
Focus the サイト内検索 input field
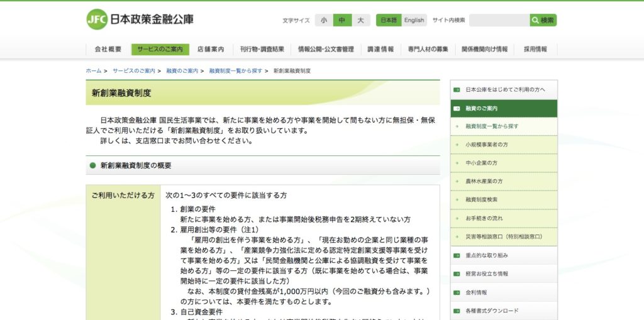click(499, 20)
